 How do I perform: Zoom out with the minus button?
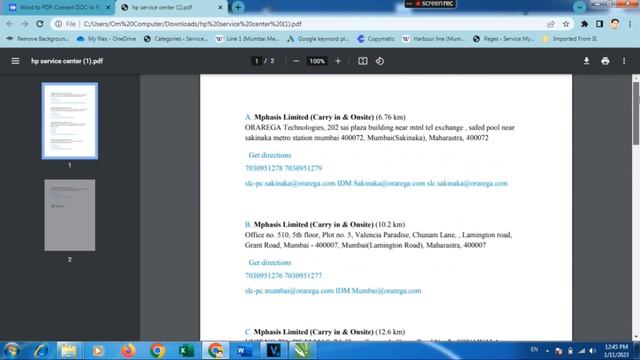tap(296, 61)
